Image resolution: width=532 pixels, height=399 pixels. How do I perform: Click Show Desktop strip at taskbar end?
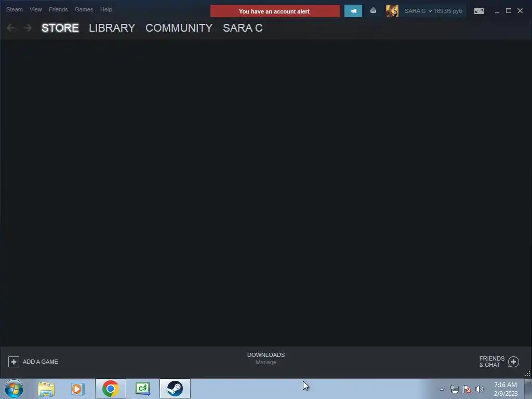coord(528,389)
